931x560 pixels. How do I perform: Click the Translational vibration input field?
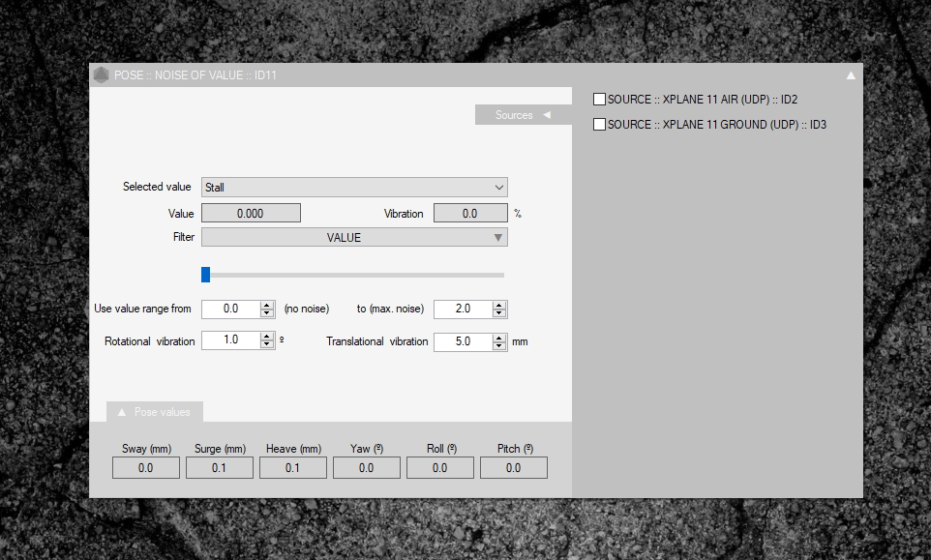pos(463,341)
